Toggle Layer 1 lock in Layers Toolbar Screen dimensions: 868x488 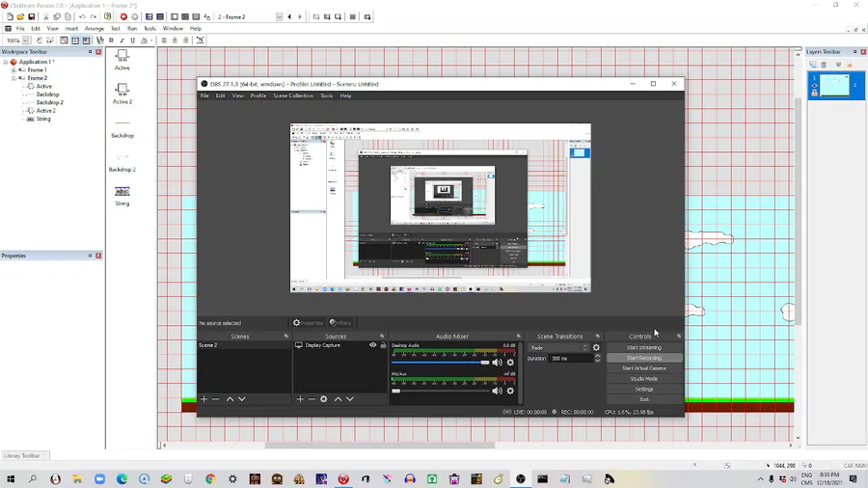[814, 93]
